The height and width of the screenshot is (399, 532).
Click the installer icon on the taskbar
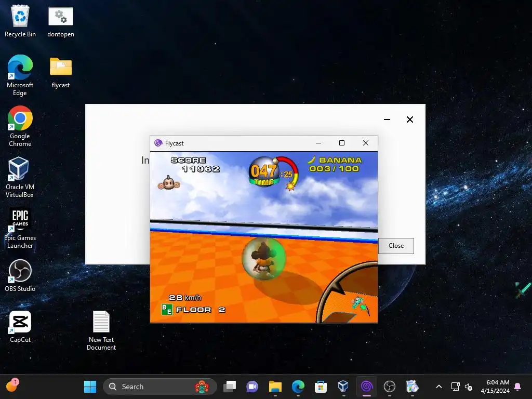pyautogui.click(x=412, y=387)
